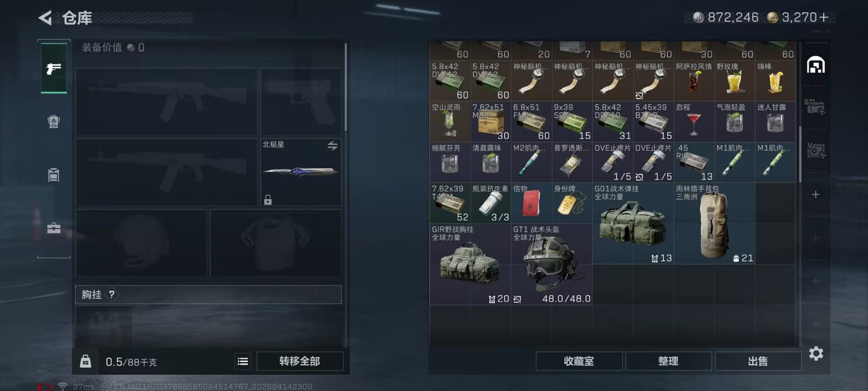
Task: Open the GTI storage box expansion icon
Action: coord(815,107)
